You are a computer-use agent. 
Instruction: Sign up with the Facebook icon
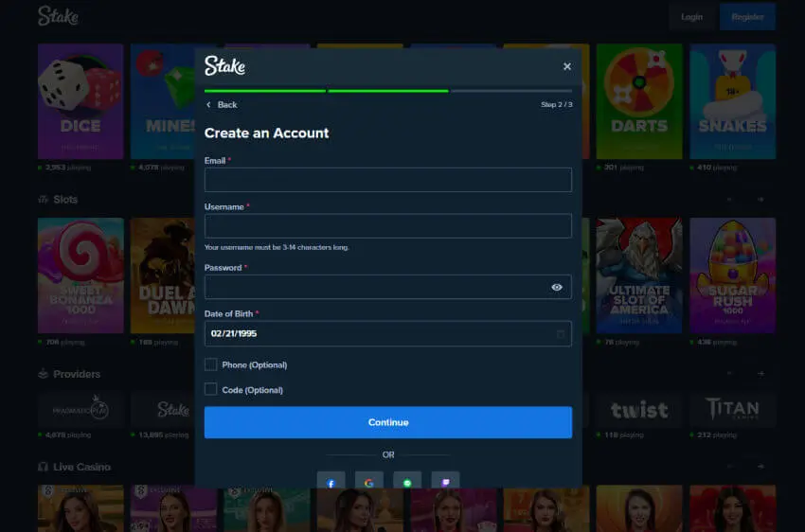coord(331,481)
